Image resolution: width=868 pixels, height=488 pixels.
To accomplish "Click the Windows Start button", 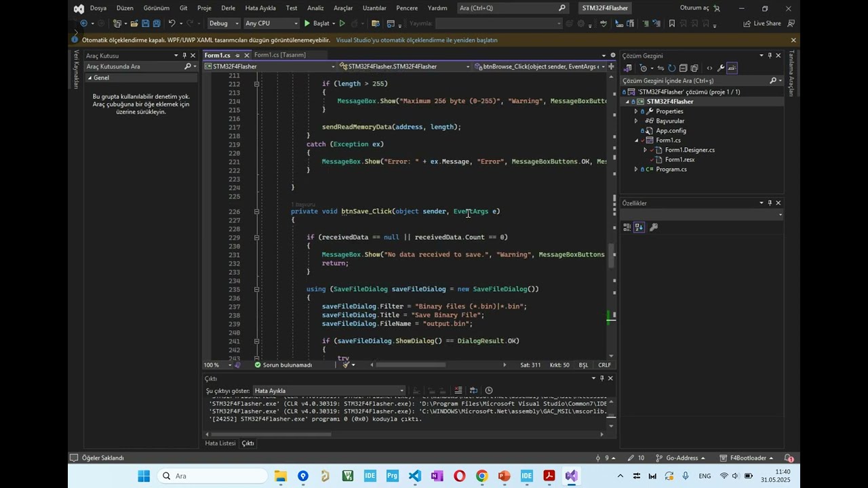I will (x=144, y=476).
